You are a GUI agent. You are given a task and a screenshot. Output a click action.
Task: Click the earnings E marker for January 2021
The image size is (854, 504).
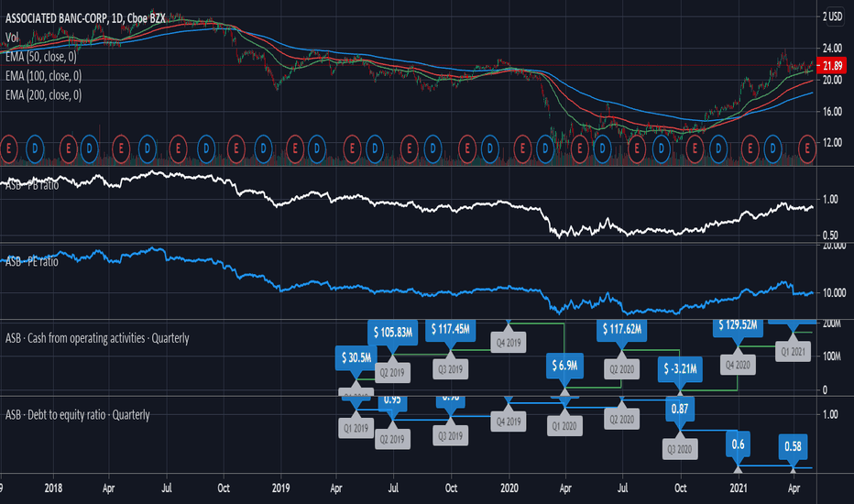coord(750,148)
